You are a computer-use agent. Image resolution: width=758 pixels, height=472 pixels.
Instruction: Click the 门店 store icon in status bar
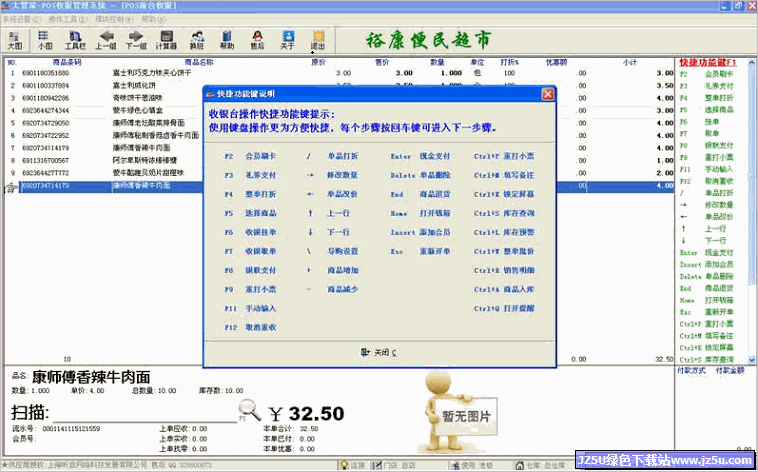pos(377,465)
